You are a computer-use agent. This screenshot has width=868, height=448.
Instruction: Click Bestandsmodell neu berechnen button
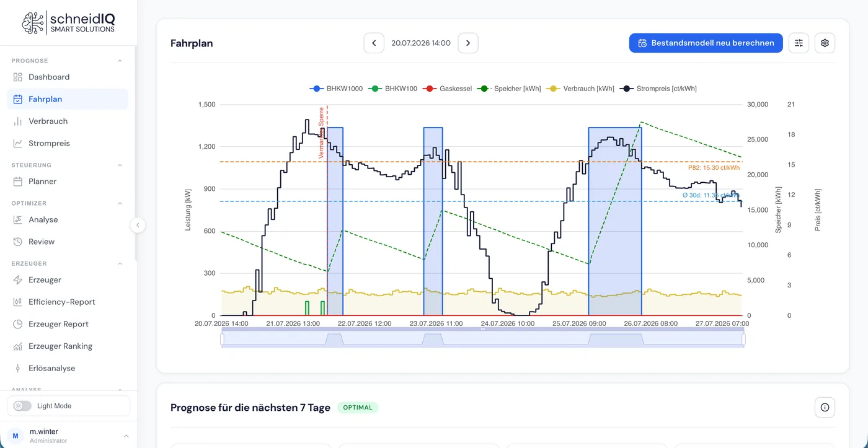[706, 43]
